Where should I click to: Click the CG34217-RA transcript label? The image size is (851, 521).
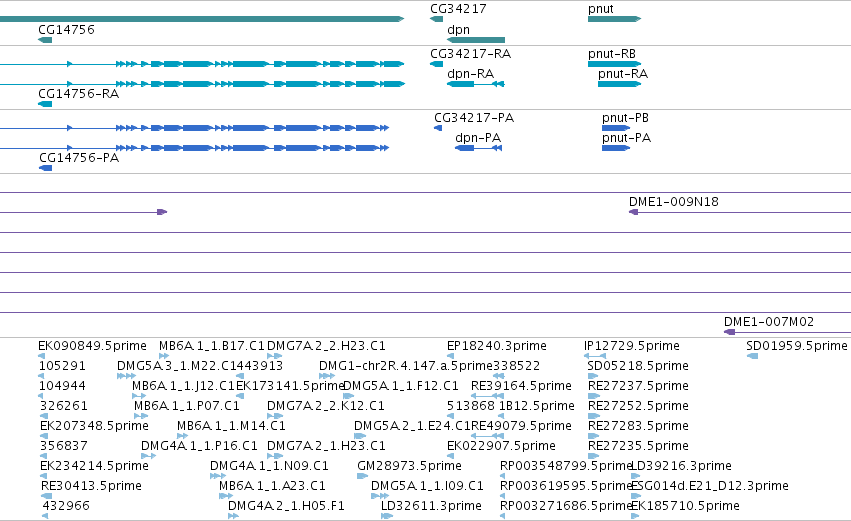[471, 53]
